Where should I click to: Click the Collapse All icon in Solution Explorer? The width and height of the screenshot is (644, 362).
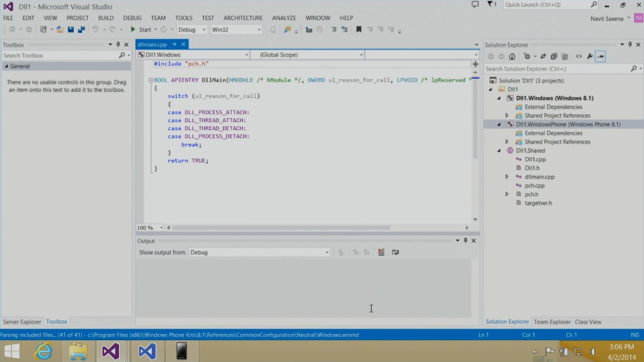tap(553, 57)
